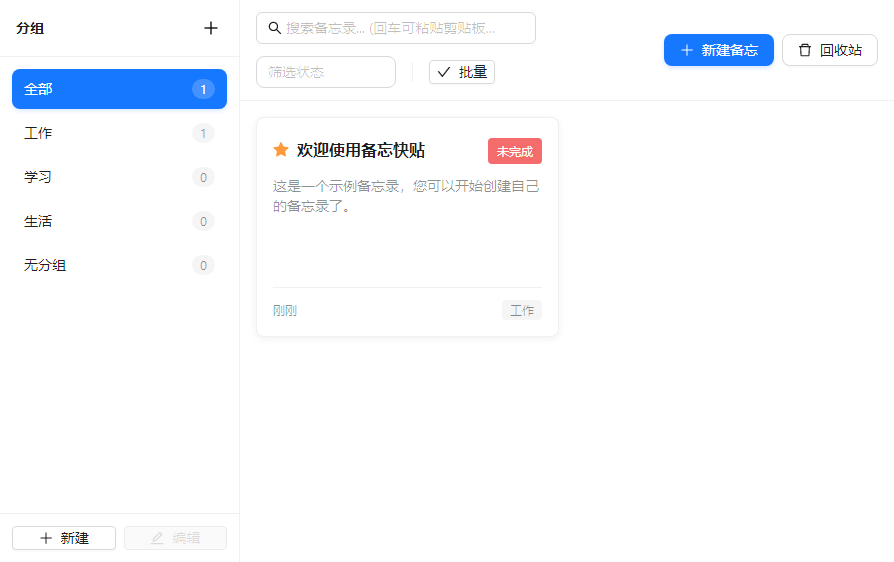
Task: Click the 刚刚 timestamp on the card
Action: (x=285, y=311)
